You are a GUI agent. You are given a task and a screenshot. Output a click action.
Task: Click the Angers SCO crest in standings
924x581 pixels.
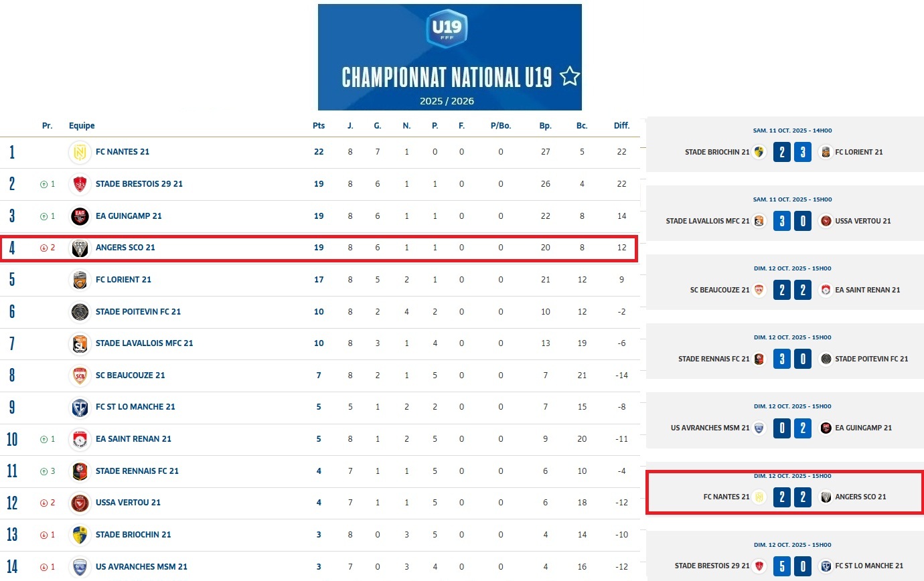point(80,248)
